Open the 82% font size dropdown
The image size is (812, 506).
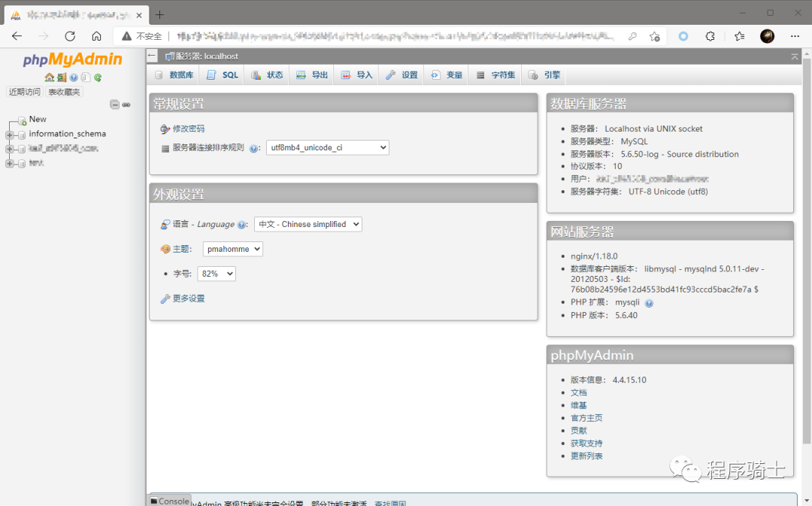[217, 274]
